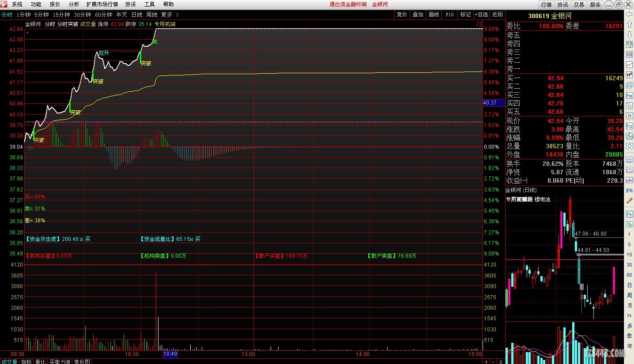Open the 系统 menu

click(x=17, y=4)
